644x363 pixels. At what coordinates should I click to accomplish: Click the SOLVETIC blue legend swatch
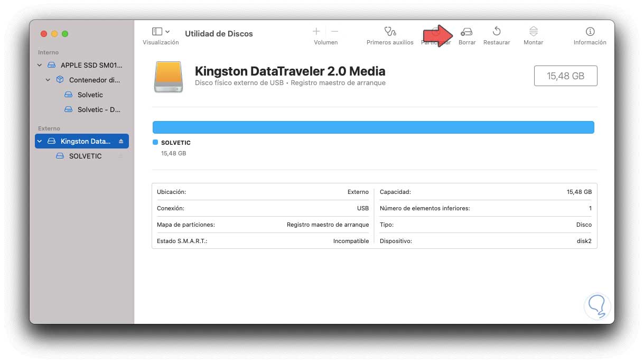coord(155,142)
